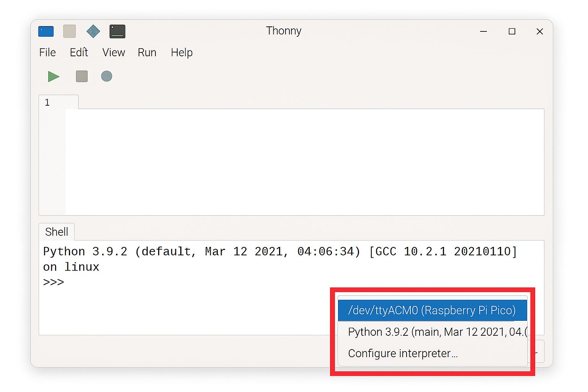The width and height of the screenshot is (588, 392).
Task: Click the 'Python 3.9.2 (default, Mar 12 2021' shell line
Action: click(280, 252)
